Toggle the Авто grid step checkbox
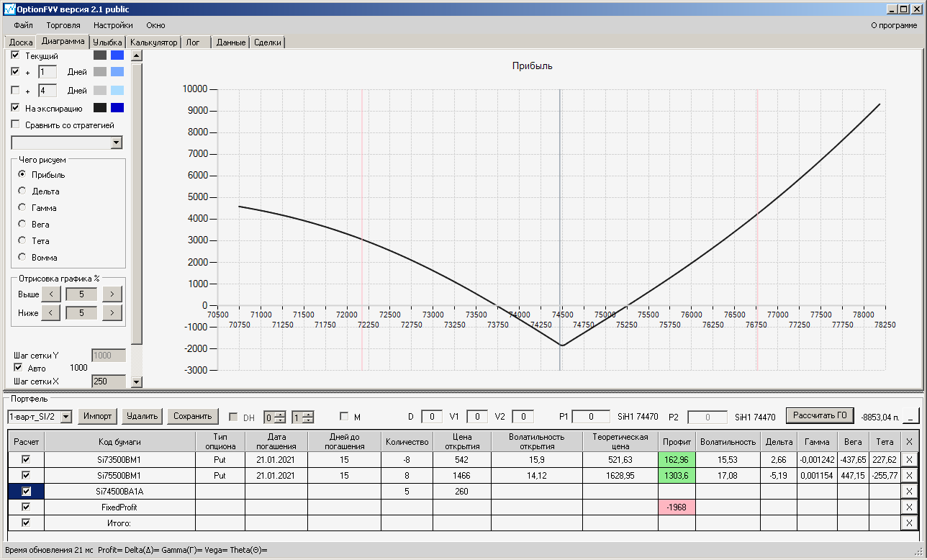Viewport: 927px width, 560px height. (18, 367)
